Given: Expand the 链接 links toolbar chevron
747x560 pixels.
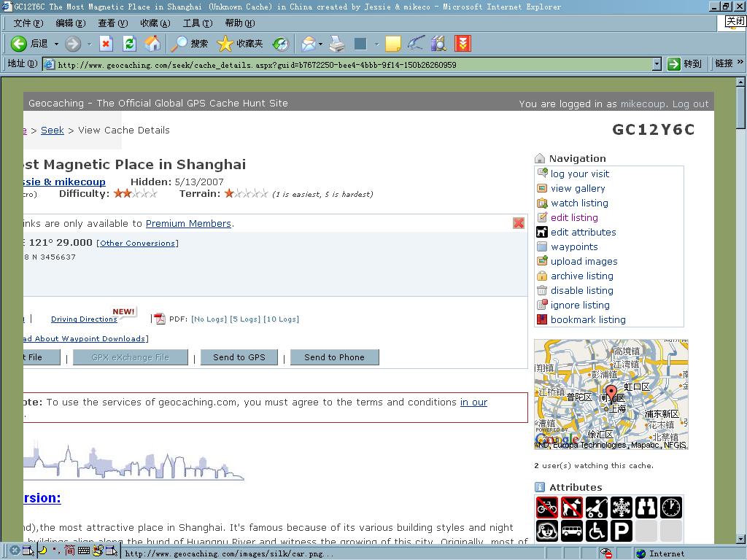Looking at the screenshot, I should 740,63.
